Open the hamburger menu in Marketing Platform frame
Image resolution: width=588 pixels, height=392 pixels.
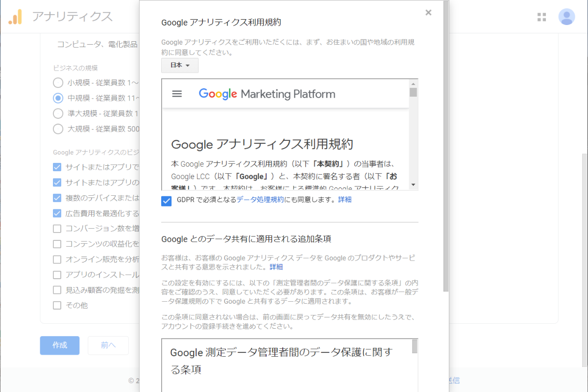point(177,94)
